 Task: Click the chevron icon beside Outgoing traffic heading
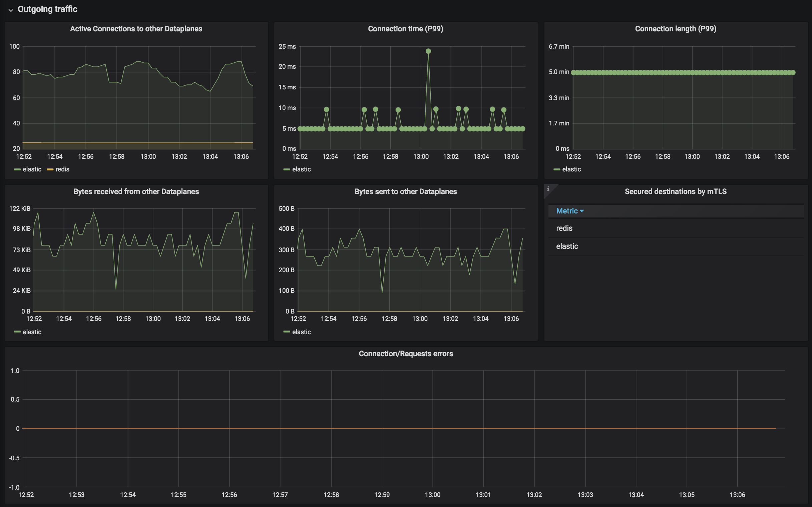pyautogui.click(x=11, y=9)
